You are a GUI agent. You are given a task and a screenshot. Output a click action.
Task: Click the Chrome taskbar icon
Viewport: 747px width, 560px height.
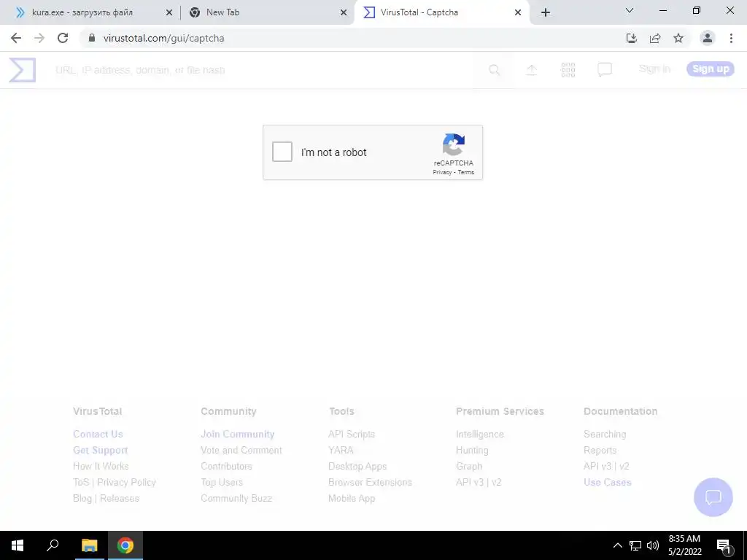tap(125, 545)
